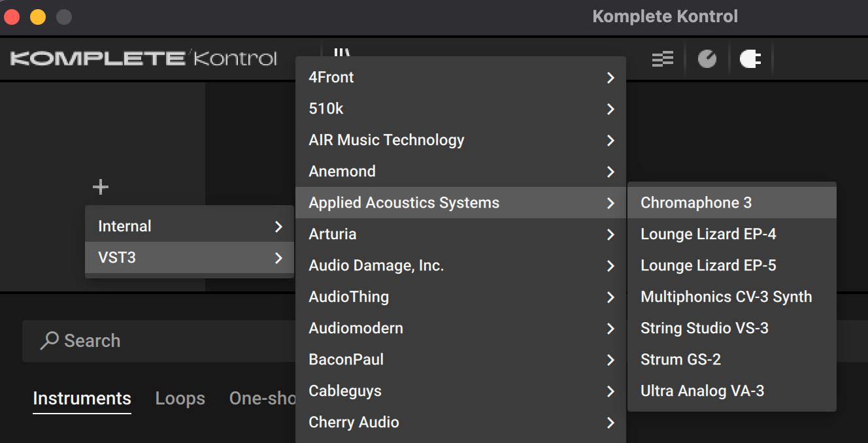Switch to the Loops tab
The height and width of the screenshot is (443, 868).
[180, 399]
